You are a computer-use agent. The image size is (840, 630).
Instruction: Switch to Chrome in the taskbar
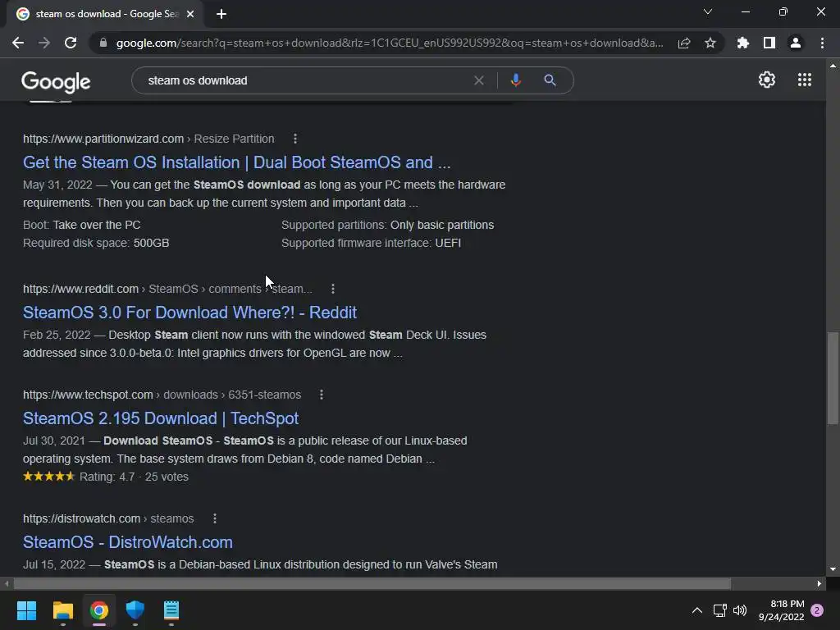tap(99, 610)
